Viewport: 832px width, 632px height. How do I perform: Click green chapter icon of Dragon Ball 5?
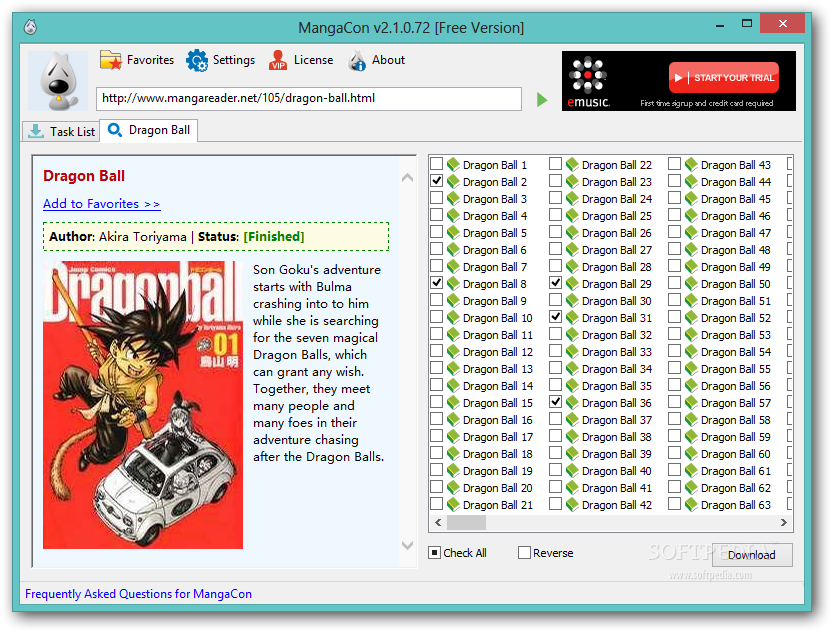(453, 232)
